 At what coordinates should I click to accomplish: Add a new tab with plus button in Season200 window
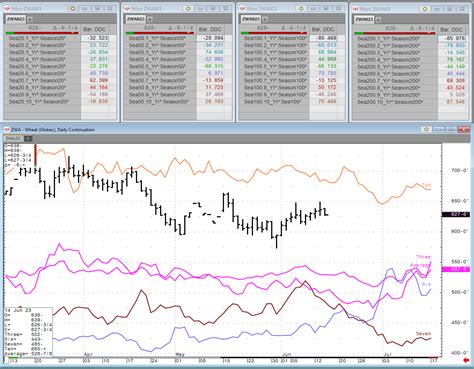(x=378, y=20)
